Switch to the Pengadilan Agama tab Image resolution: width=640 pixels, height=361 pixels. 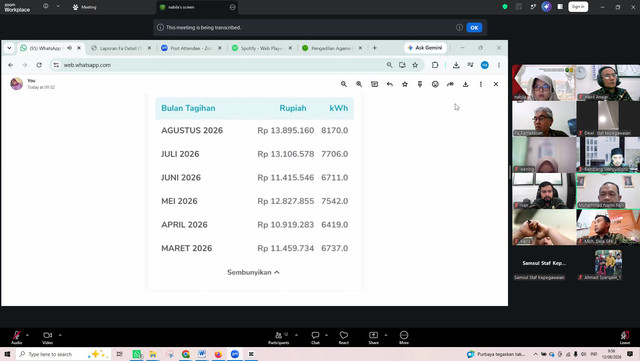pos(331,48)
